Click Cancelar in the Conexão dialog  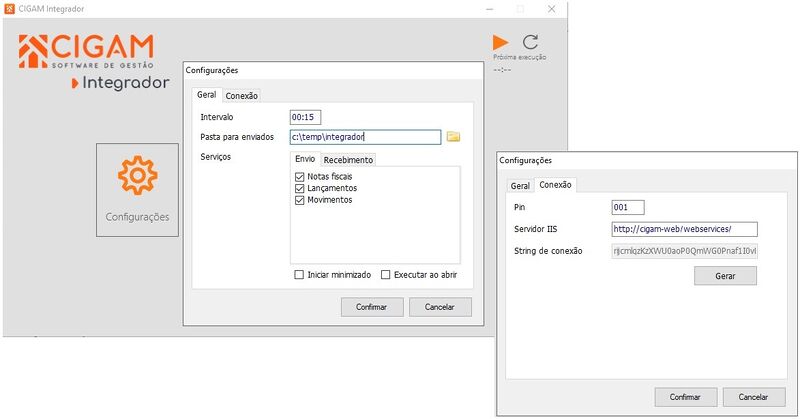coord(754,397)
